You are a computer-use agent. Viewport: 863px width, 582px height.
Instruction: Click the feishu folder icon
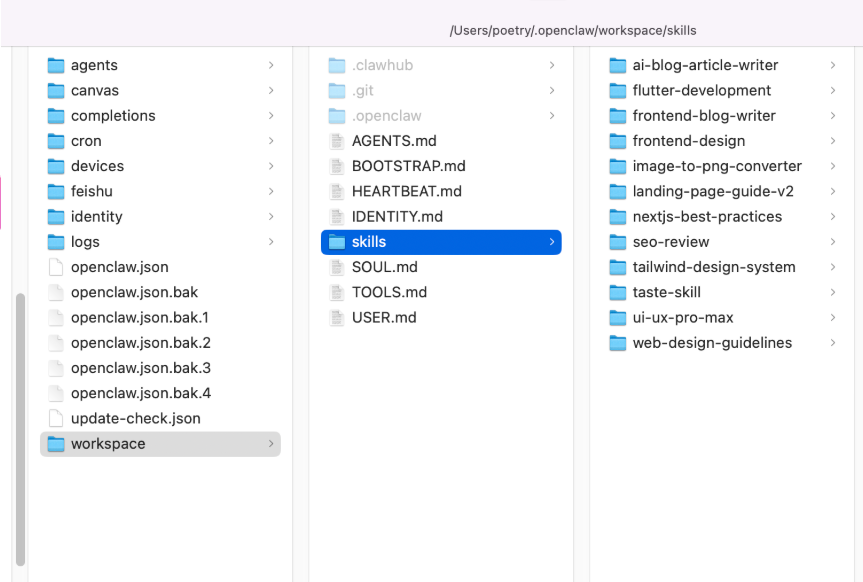(56, 192)
